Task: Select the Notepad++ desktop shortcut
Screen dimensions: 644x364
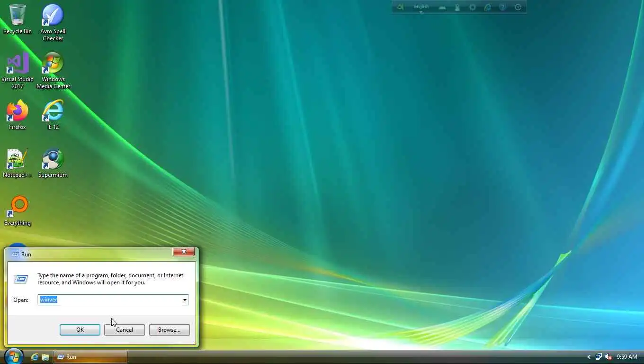Action: point(18,163)
